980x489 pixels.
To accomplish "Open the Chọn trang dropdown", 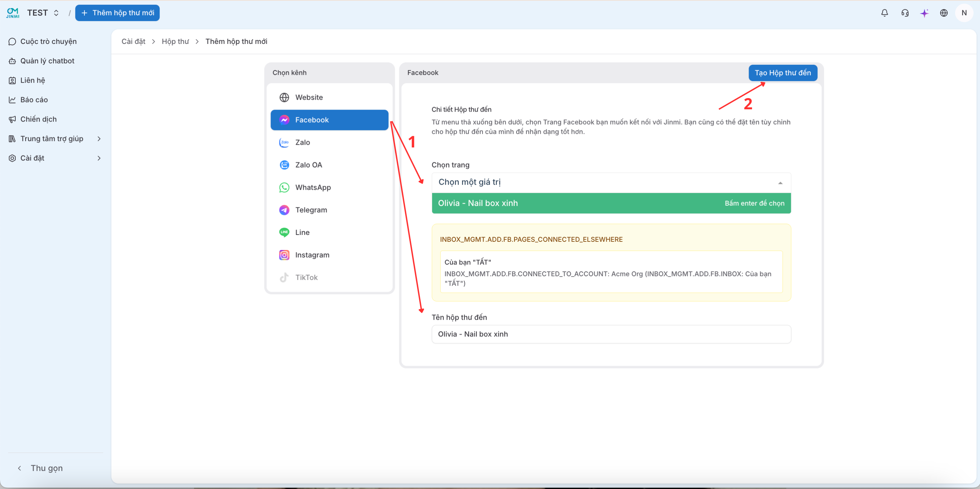I will point(611,183).
